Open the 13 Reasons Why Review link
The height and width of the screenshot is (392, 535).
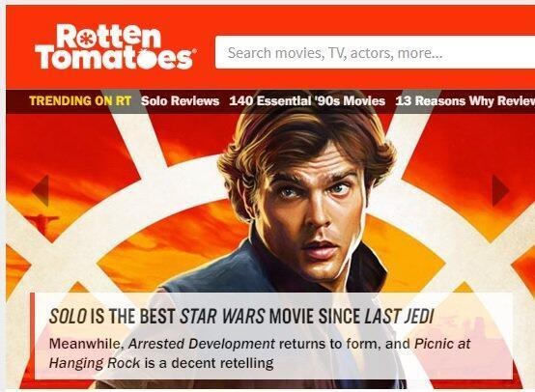coord(465,101)
